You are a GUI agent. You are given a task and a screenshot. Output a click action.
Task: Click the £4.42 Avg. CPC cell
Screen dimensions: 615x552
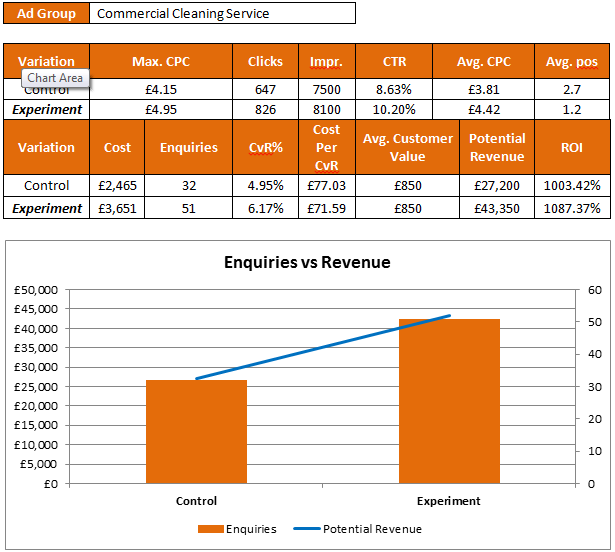(483, 109)
